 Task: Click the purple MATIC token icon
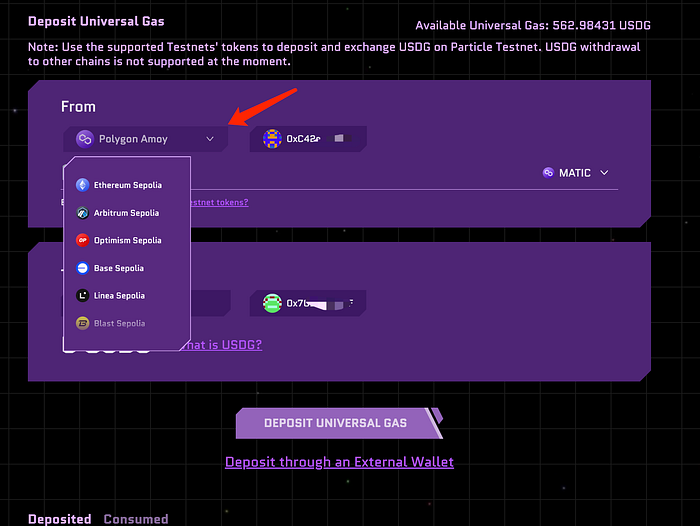coord(548,173)
